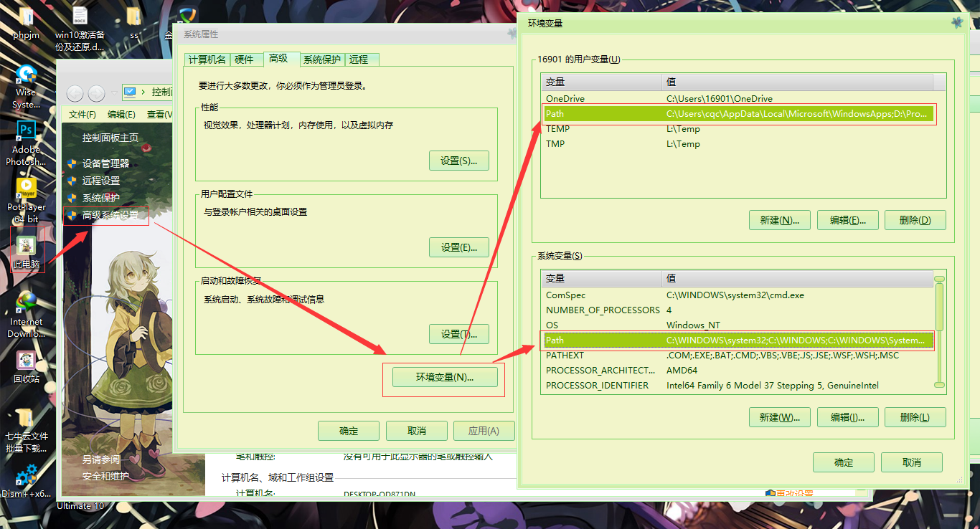Viewport: 980px width, 529px height.
Task: Select the PotPlayer 64 bit desktop icon
Action: pyautogui.click(x=27, y=199)
